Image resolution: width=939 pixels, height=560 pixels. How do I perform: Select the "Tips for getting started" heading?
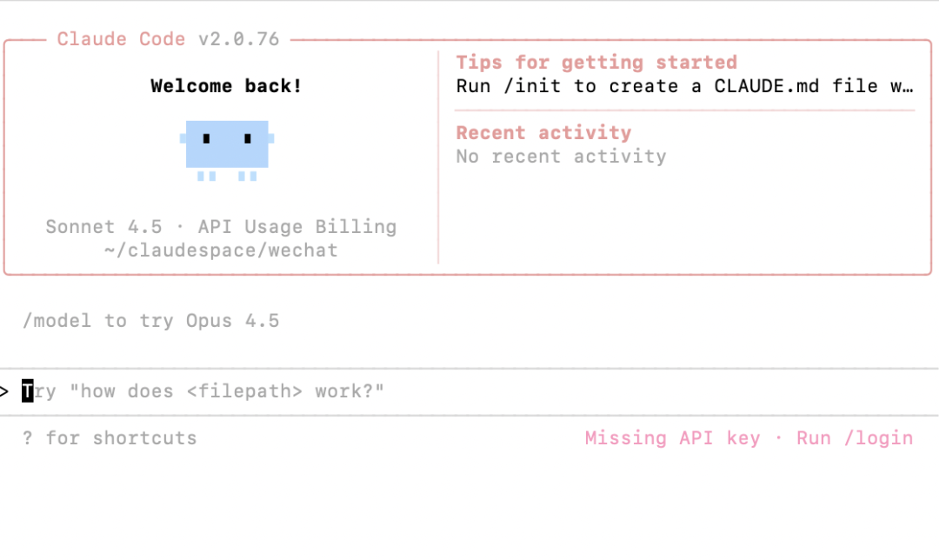pos(596,63)
